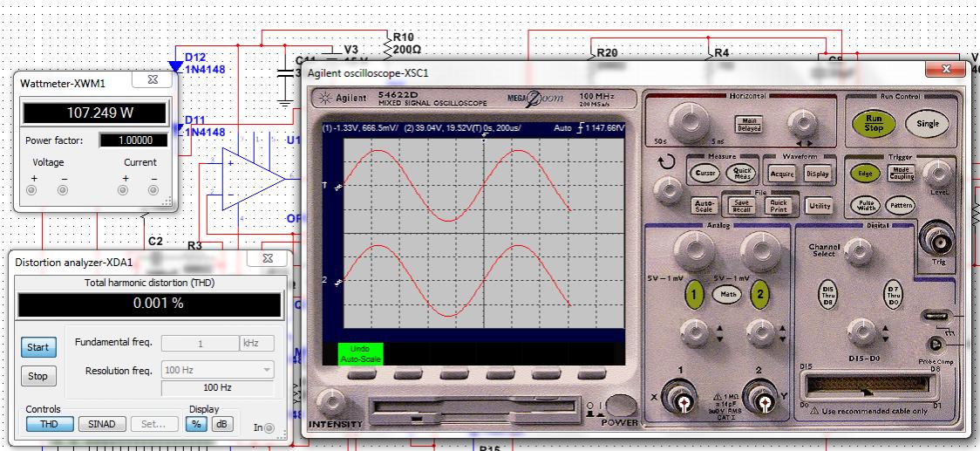This screenshot has width=980, height=451.
Task: Toggle analog channel 1 button
Action: 694,293
